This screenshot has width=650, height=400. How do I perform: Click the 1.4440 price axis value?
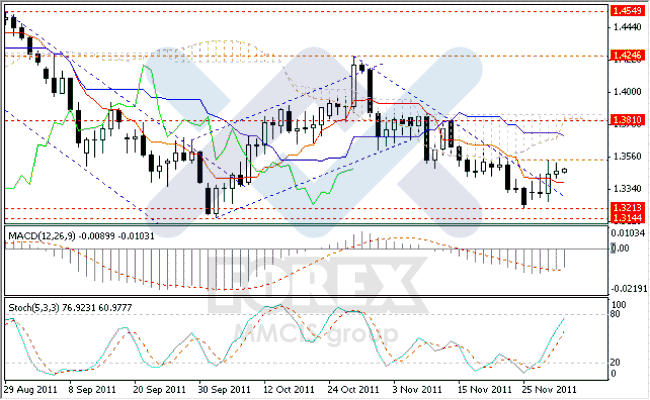[627, 27]
